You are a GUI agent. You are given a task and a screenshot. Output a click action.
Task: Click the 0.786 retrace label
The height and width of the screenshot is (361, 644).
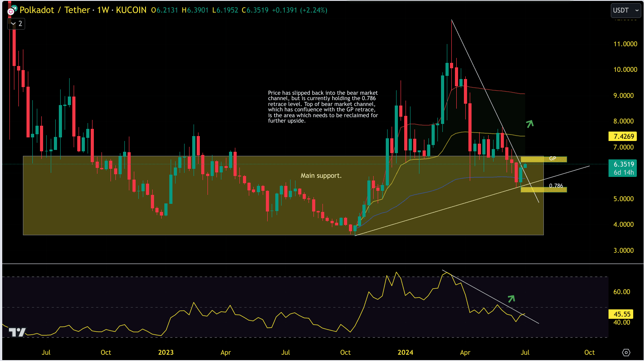(x=556, y=185)
